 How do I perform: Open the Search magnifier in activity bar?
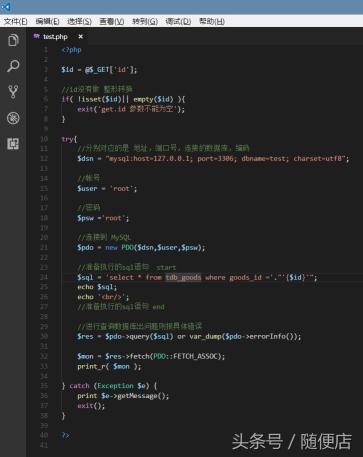coord(13,66)
